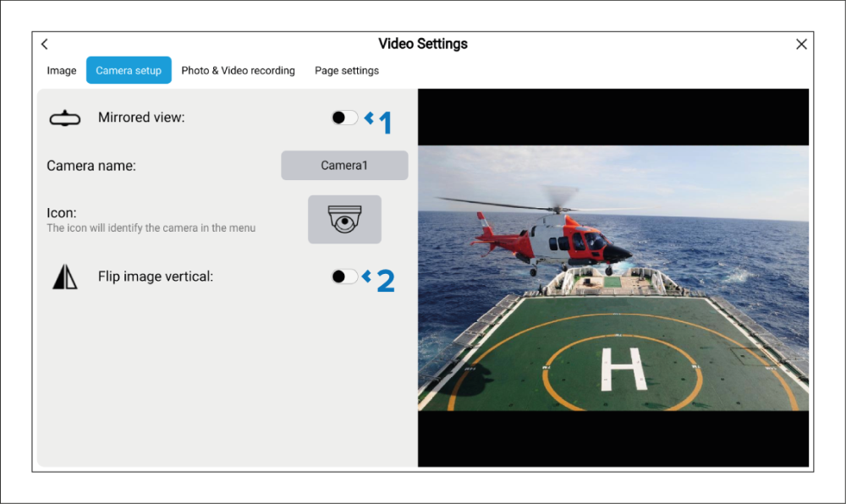Click the Video Settings title text

pyautogui.click(x=423, y=44)
